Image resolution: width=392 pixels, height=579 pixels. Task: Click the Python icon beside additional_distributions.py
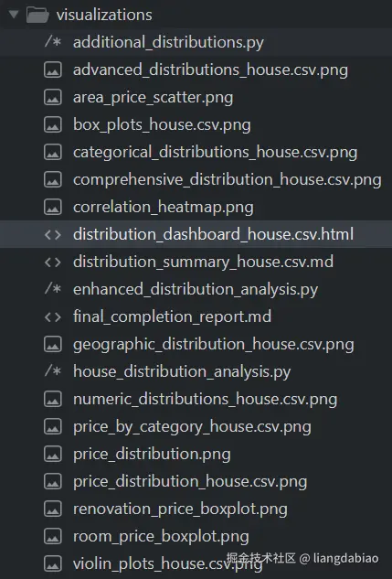(53, 42)
